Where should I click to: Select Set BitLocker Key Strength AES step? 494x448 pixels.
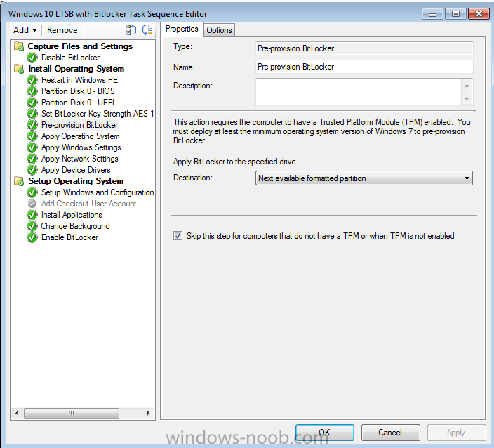(98, 114)
